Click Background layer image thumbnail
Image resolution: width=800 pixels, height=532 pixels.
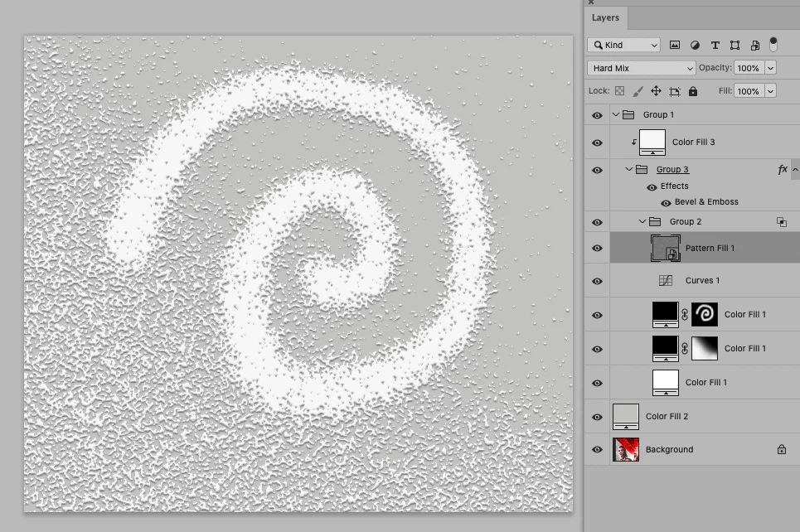click(626, 449)
